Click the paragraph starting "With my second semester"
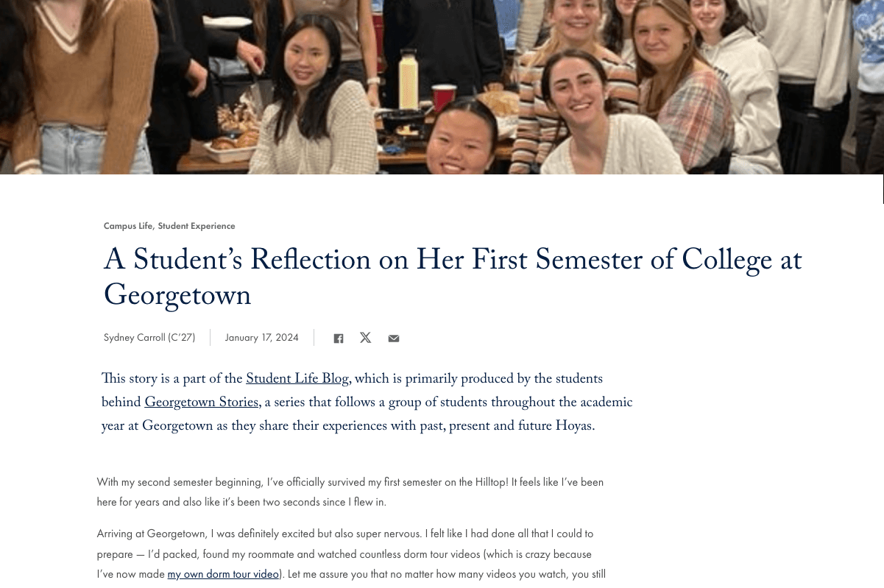The image size is (884, 588). (350, 492)
